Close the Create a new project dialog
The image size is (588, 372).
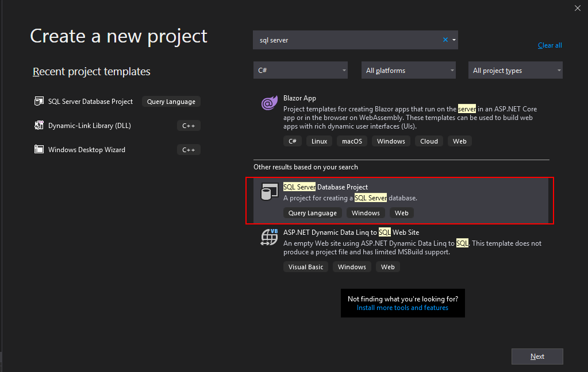click(577, 8)
